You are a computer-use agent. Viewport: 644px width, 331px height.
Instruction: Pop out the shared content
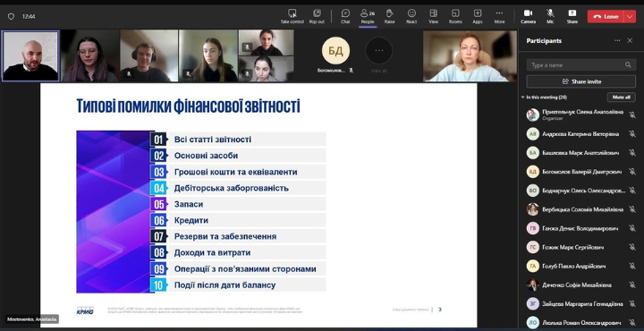point(317,16)
